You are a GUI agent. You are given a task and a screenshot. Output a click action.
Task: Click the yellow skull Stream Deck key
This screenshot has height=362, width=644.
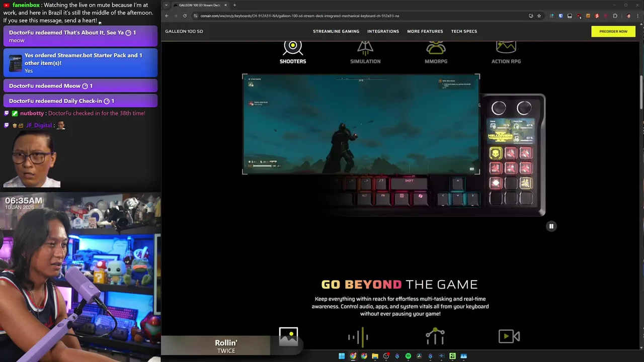pos(496,153)
